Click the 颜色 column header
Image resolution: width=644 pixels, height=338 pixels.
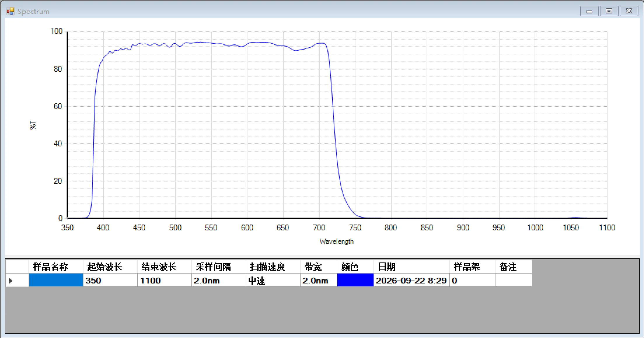355,266
